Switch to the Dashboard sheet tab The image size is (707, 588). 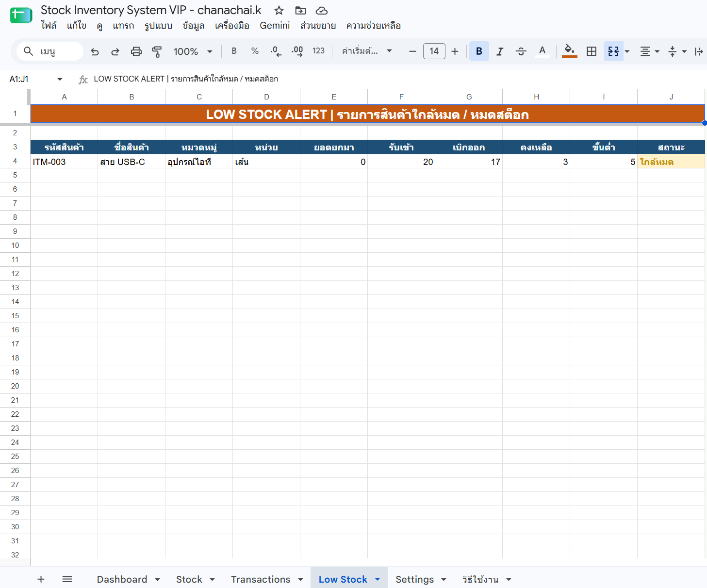click(x=122, y=579)
